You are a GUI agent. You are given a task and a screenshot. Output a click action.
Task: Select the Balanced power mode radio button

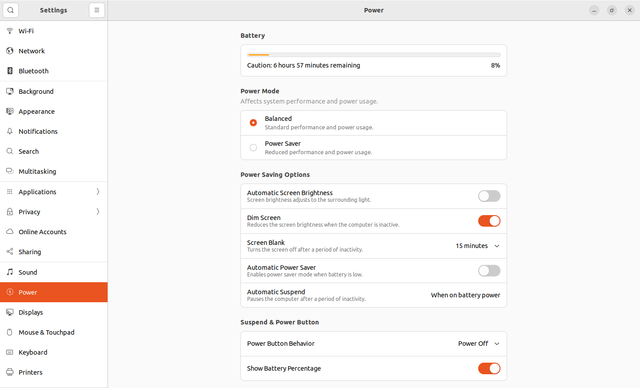(x=253, y=122)
